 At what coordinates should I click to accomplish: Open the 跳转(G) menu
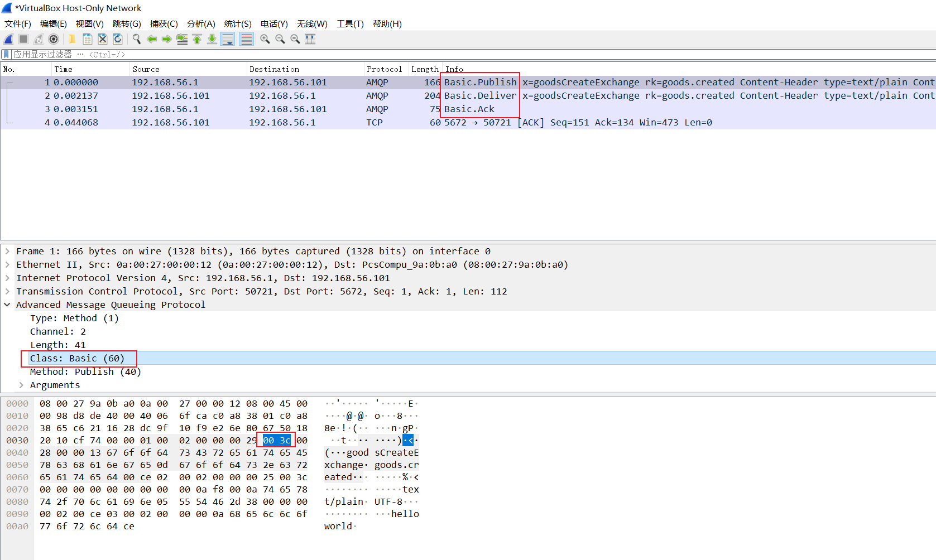[x=127, y=23]
